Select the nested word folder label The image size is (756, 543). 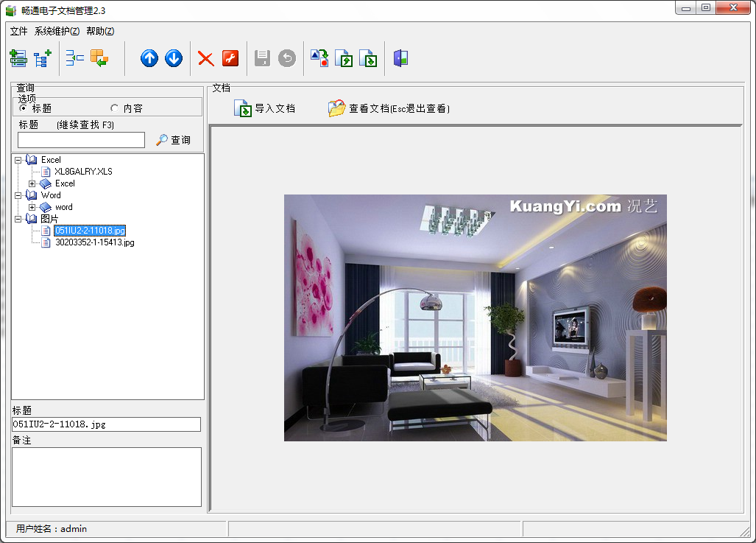[63, 207]
